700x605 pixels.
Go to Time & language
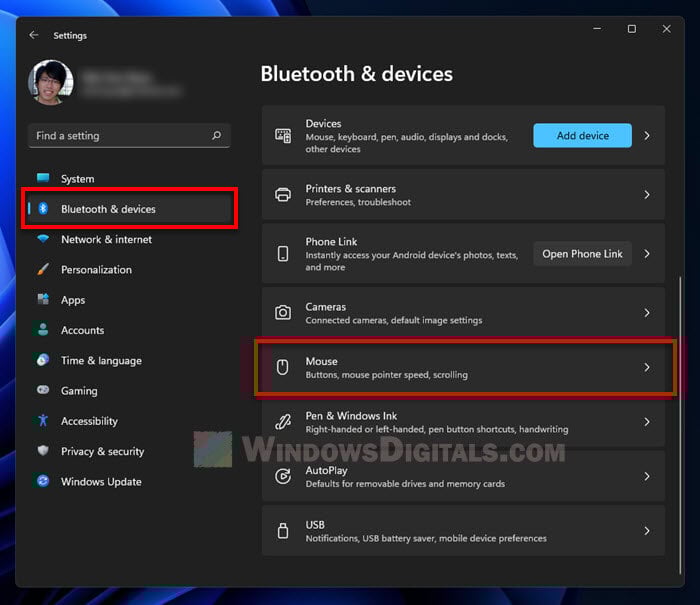(129, 361)
